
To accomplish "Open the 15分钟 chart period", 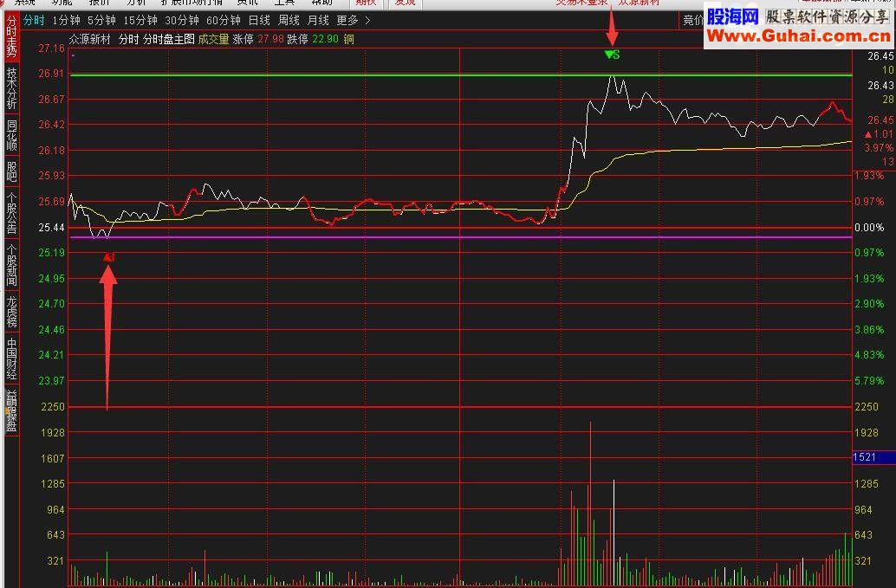I will click(140, 21).
